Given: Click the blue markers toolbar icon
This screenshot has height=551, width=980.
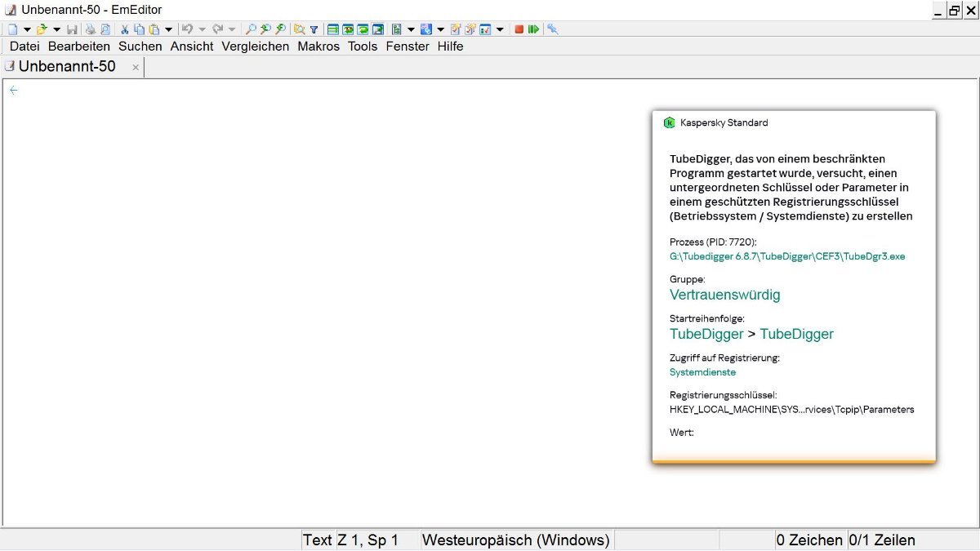Looking at the screenshot, I should pos(426,29).
